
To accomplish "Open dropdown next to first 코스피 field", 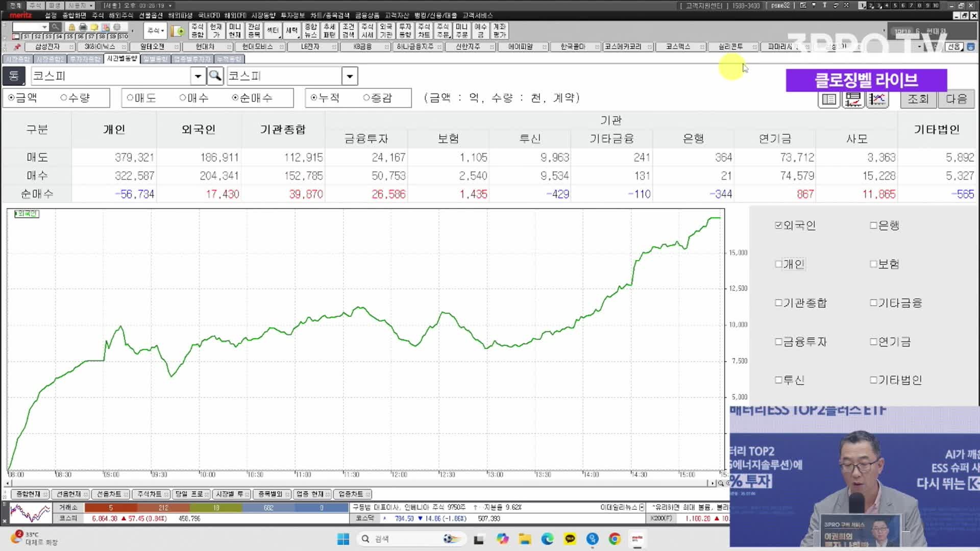I will [198, 76].
